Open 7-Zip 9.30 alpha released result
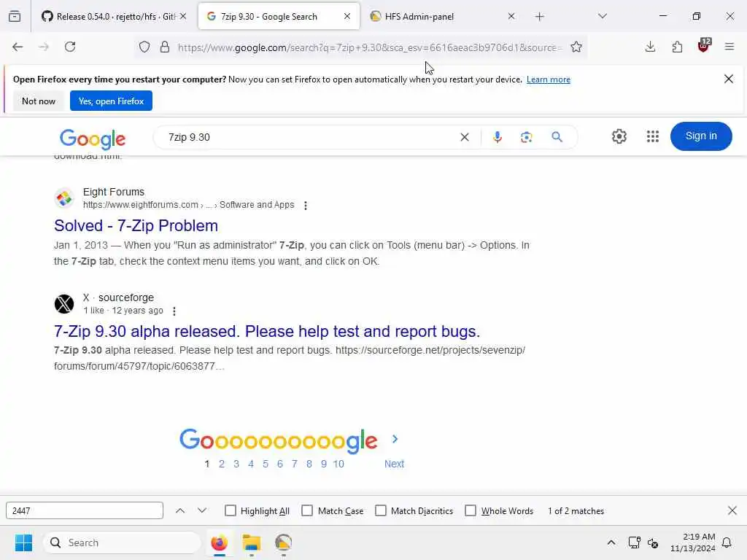The width and height of the screenshot is (747, 560). pyautogui.click(x=267, y=332)
